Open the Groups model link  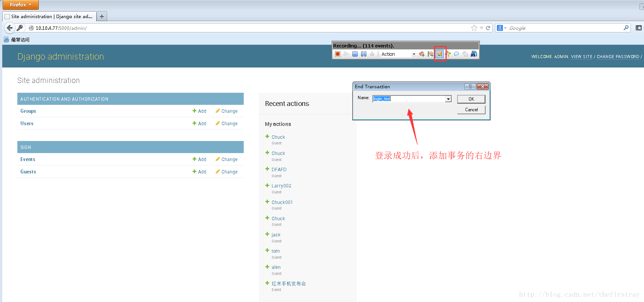tap(28, 111)
